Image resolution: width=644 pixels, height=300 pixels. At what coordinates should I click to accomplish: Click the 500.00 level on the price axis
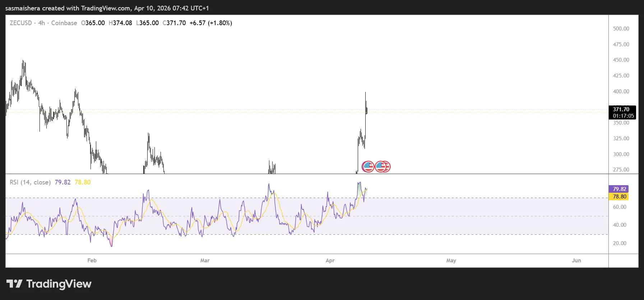(x=621, y=29)
